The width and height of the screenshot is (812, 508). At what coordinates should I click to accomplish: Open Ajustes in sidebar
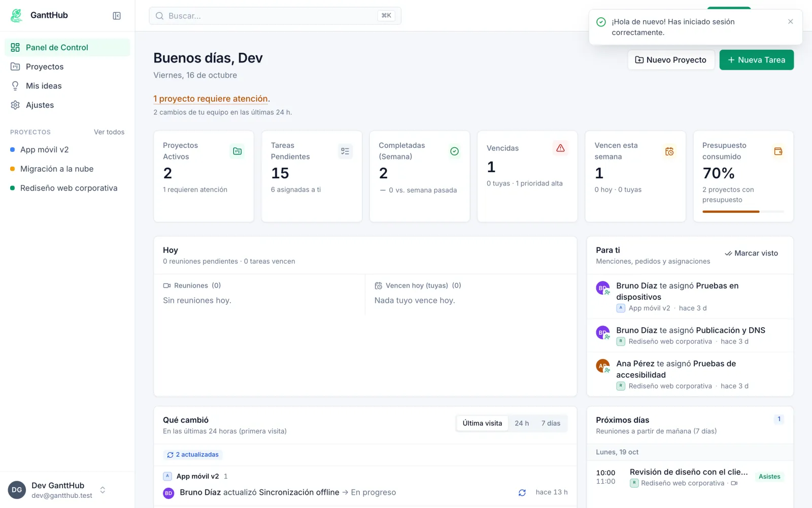point(67,105)
